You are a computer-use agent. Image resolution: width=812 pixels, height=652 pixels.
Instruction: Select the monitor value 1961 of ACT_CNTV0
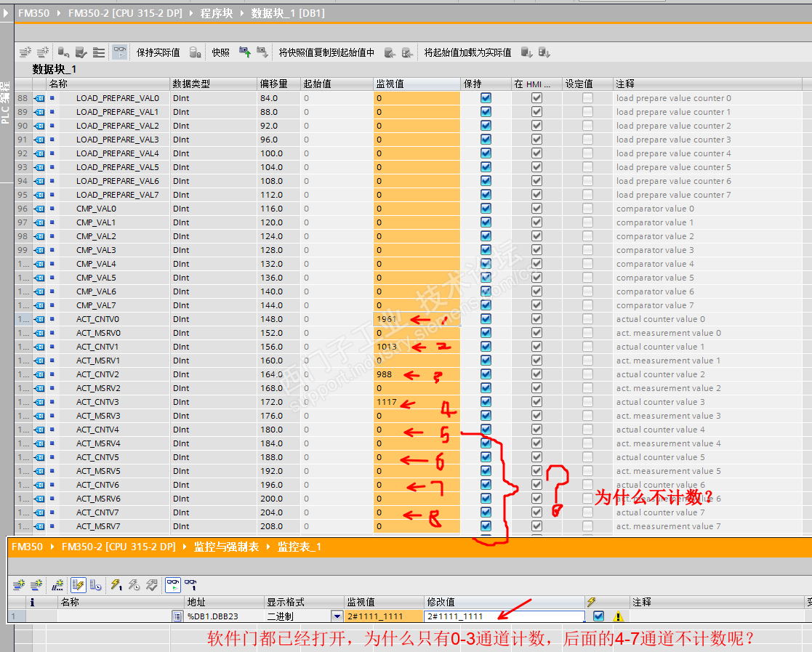[x=386, y=319]
